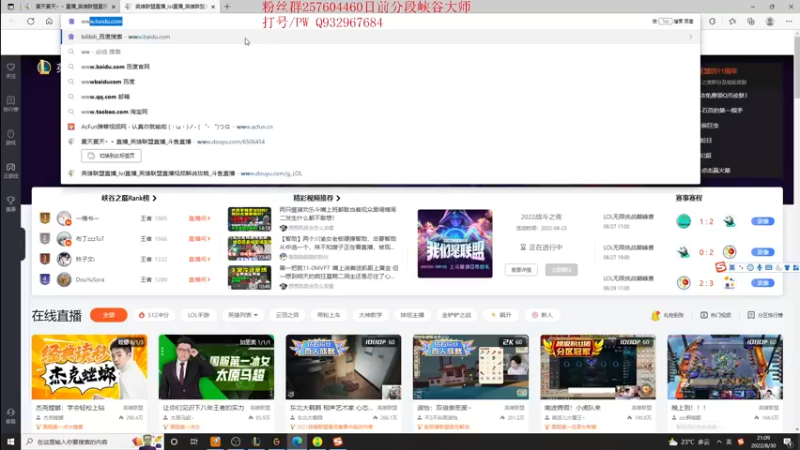Click 查看详情 under 2022战斗之夜
This screenshot has width=800, height=450.
tap(521, 269)
